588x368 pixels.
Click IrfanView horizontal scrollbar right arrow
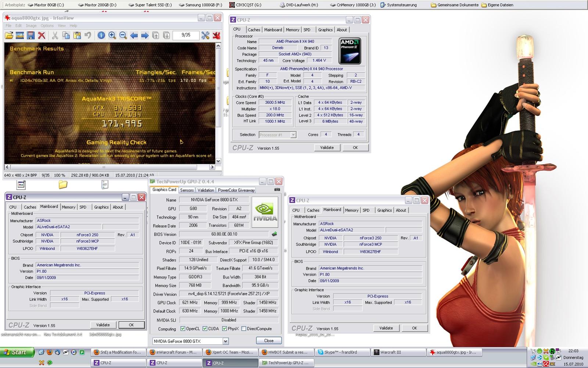[212, 167]
